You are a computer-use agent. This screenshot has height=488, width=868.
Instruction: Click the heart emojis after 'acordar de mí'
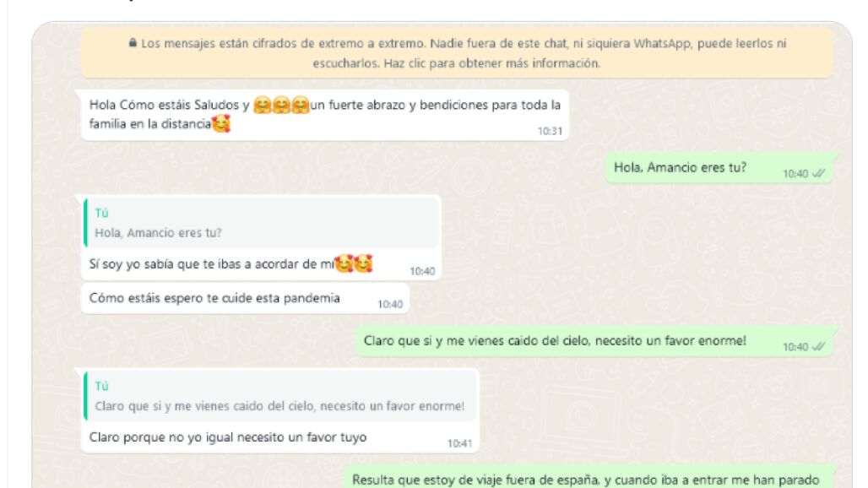(354, 263)
